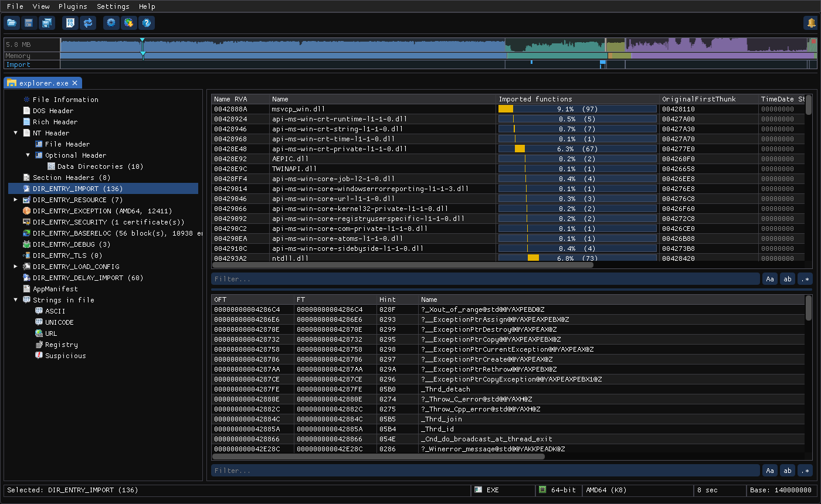Image resolution: width=821 pixels, height=504 pixels.
Task: Expand the DIR_ENTRY_RESOURCE (7) node
Action: (16, 200)
